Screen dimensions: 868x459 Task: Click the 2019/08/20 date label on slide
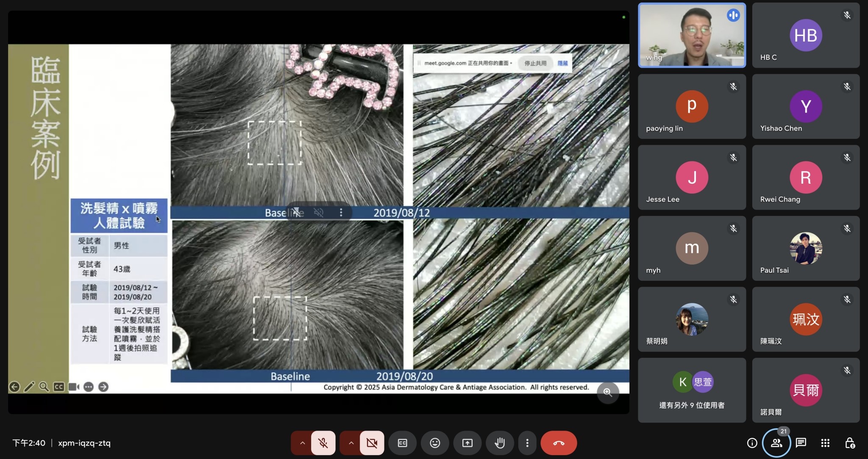pos(404,376)
